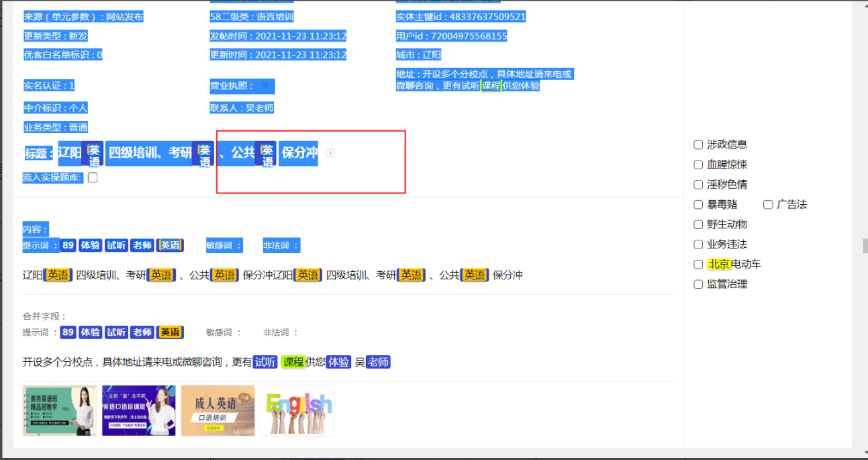Click the 标题： label
The image size is (868, 460).
(40, 153)
